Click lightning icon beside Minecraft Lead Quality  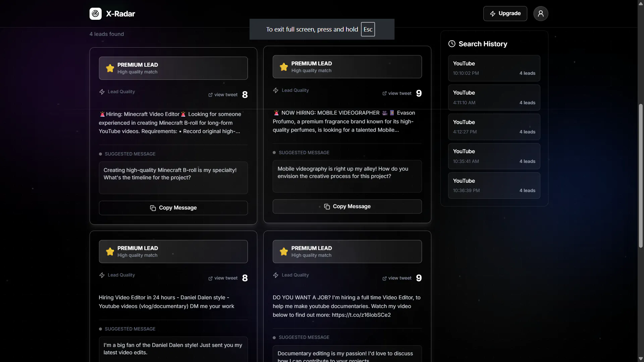point(102,92)
